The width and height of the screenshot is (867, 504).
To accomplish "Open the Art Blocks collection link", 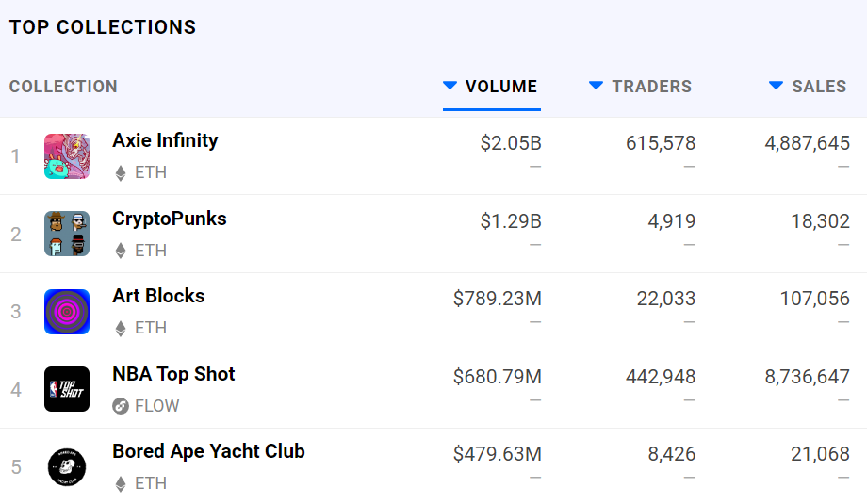I will [158, 296].
